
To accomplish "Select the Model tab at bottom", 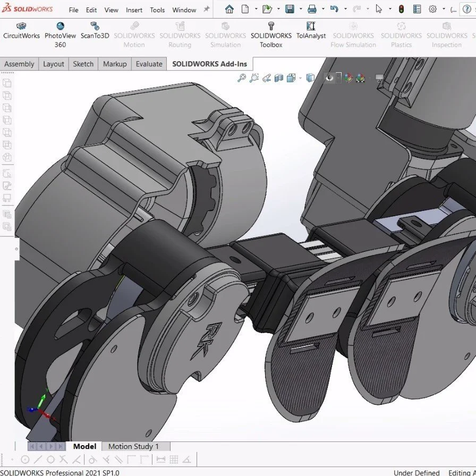I will (x=84, y=446).
